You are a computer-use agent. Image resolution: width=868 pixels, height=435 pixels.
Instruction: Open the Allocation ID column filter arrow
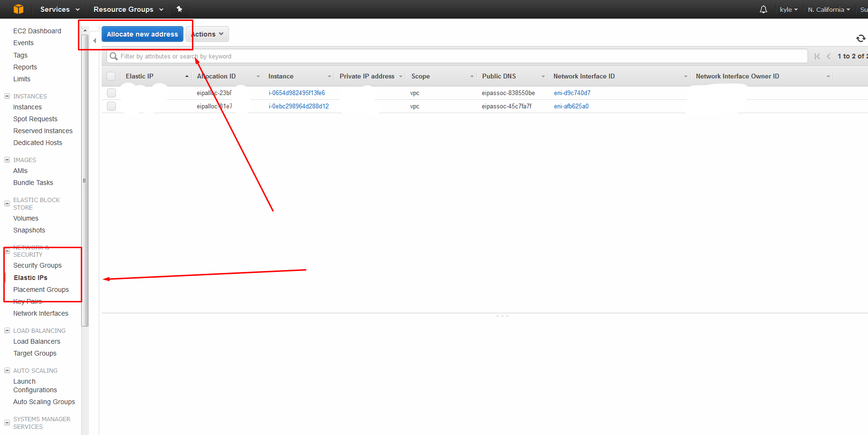258,77
